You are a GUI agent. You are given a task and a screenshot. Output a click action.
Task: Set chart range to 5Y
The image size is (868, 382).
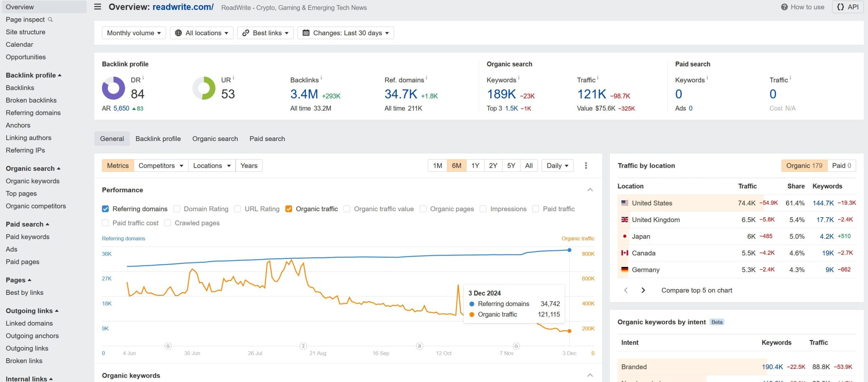(511, 165)
